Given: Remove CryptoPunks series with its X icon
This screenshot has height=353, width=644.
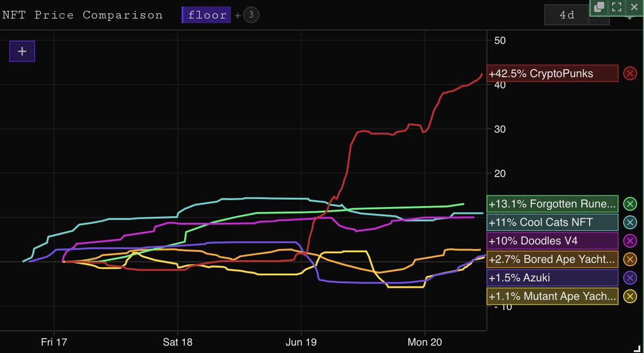Looking at the screenshot, I should click(x=630, y=73).
